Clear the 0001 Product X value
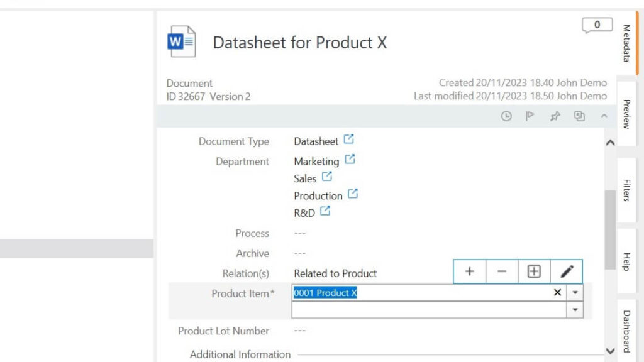Viewport: 644px width, 362px height. coord(557,293)
